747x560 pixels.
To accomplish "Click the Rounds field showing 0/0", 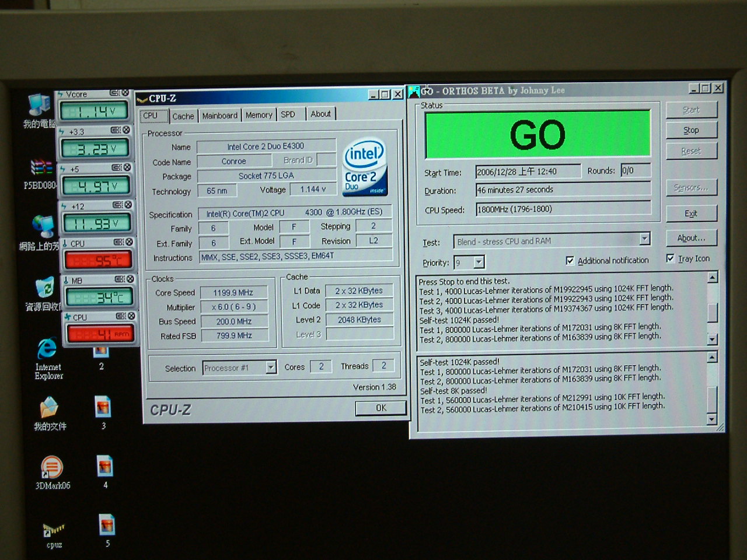I will point(635,170).
